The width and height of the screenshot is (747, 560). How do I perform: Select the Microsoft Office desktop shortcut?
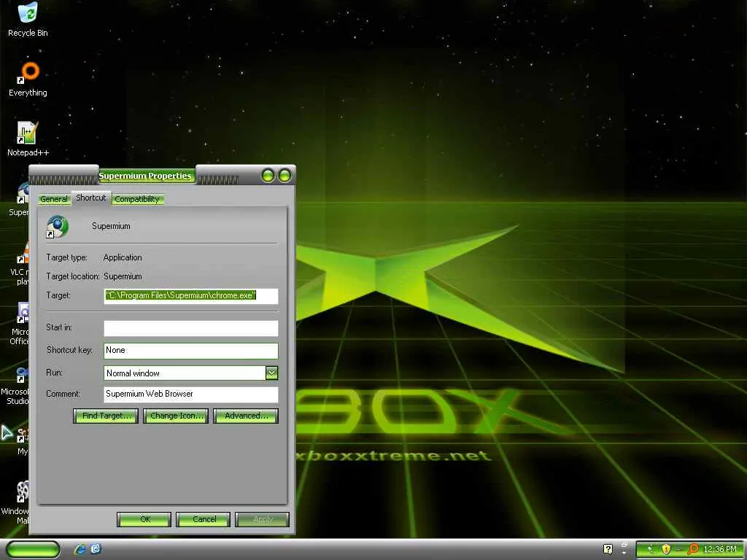21,324
